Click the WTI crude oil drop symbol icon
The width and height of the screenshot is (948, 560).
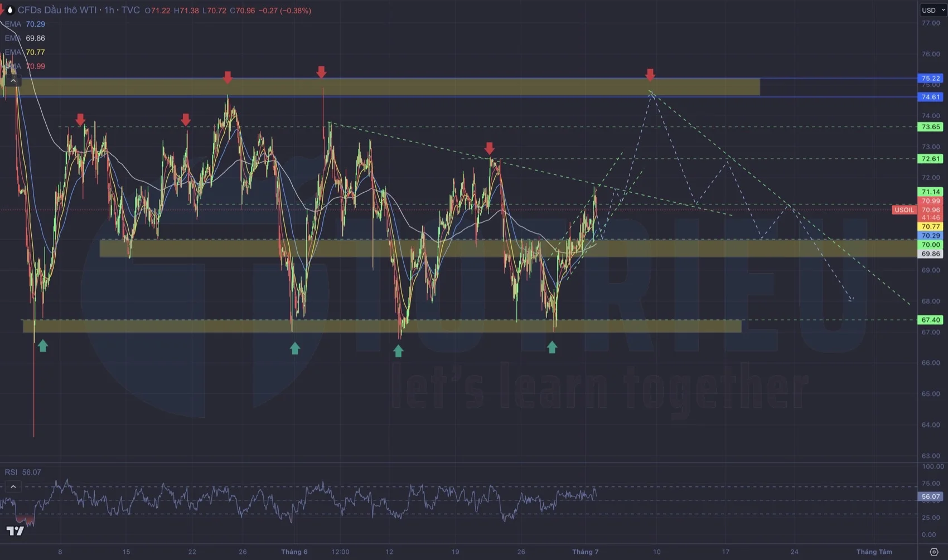click(x=9, y=10)
